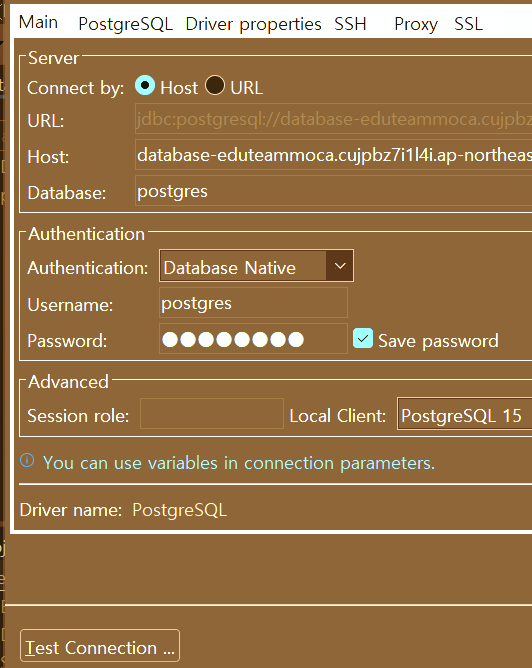Switch to the Main tab

[38, 22]
